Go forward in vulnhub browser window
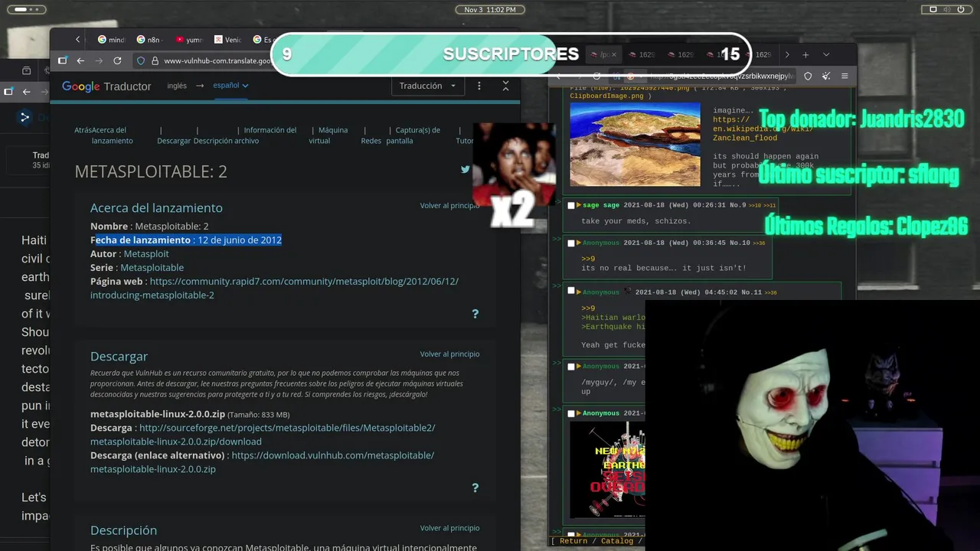The width and height of the screenshot is (980, 551). [x=99, y=60]
